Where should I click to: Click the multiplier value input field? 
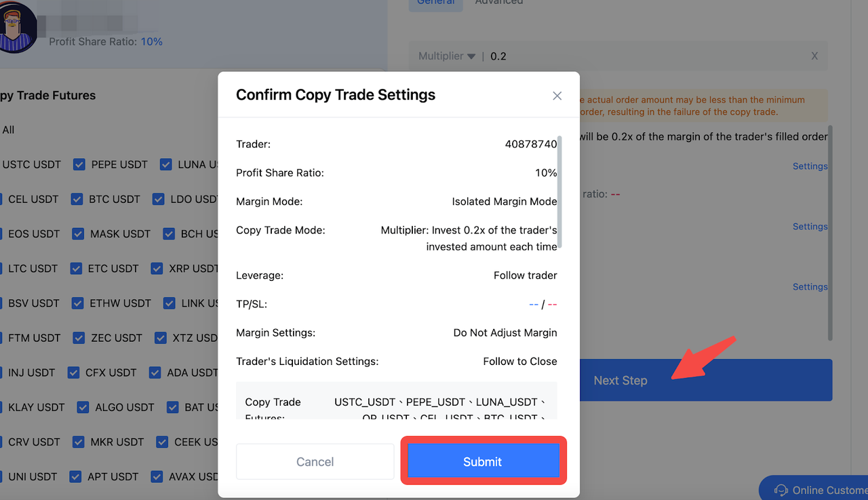click(644, 56)
